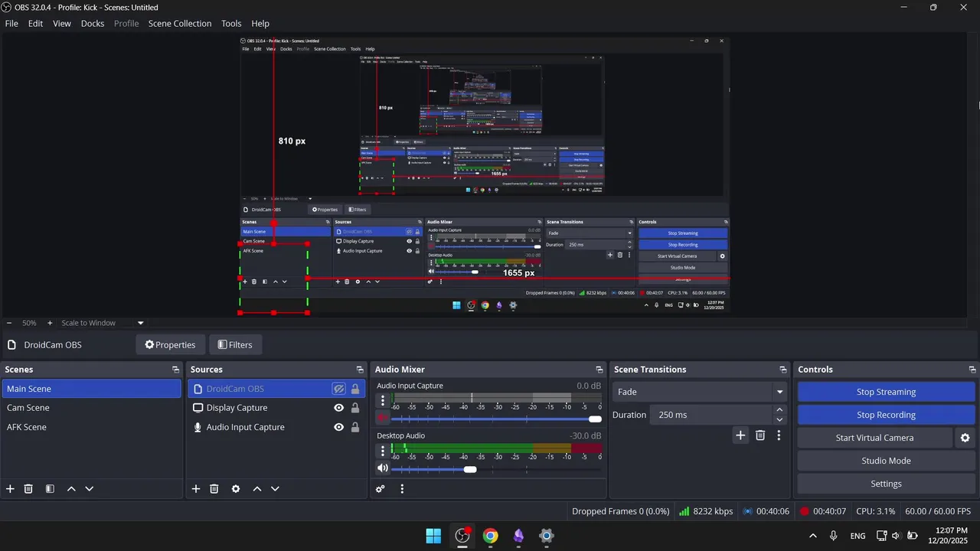Open Chrome from the taskbar
The width and height of the screenshot is (980, 551).
pos(490,536)
